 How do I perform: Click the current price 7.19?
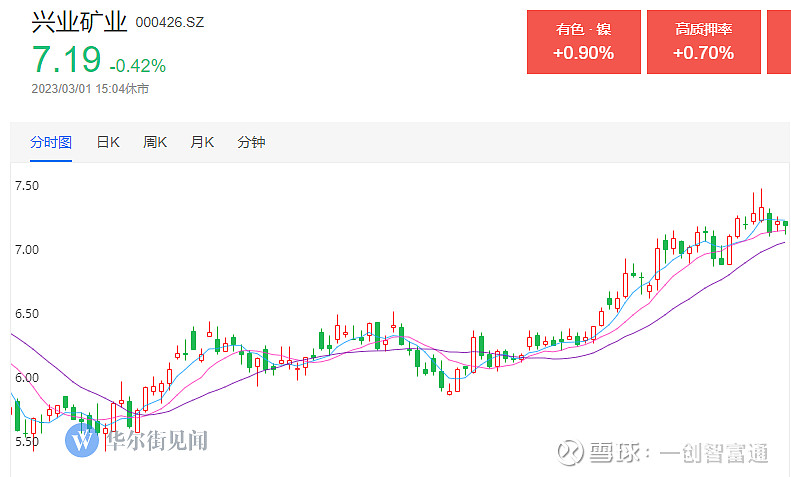(67, 59)
